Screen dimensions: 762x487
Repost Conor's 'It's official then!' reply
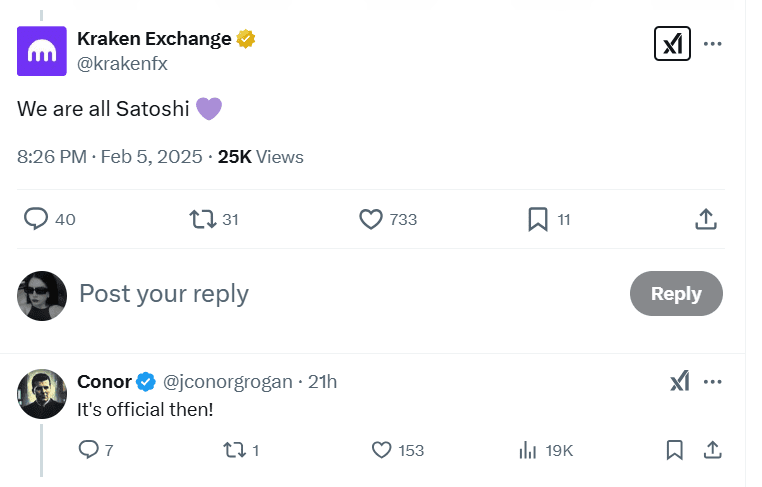click(233, 450)
